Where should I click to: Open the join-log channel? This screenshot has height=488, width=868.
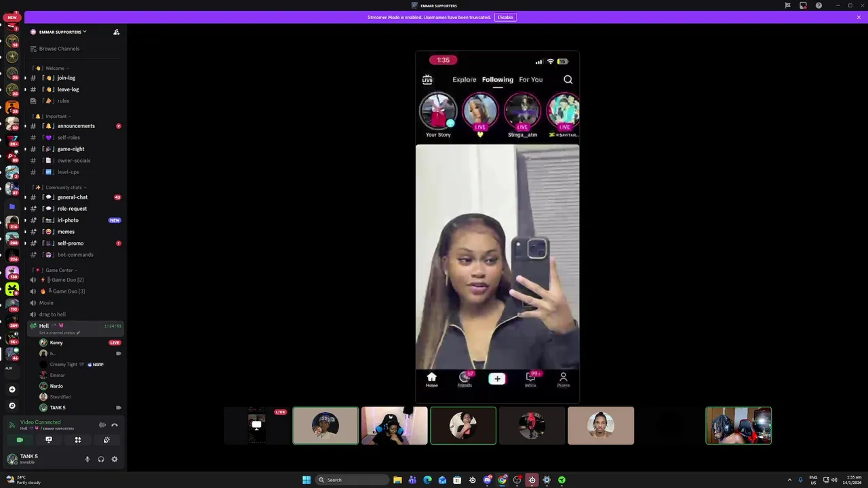tap(75, 78)
